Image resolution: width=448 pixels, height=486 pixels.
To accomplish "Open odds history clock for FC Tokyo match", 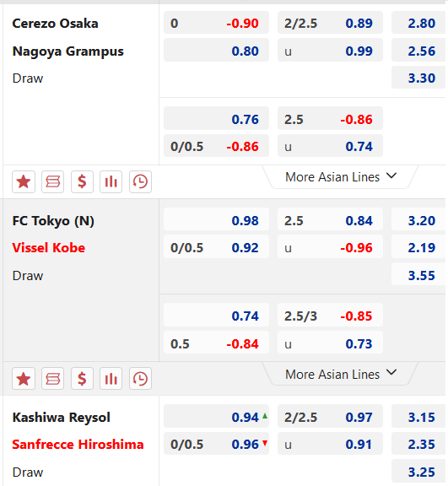I will tap(140, 379).
